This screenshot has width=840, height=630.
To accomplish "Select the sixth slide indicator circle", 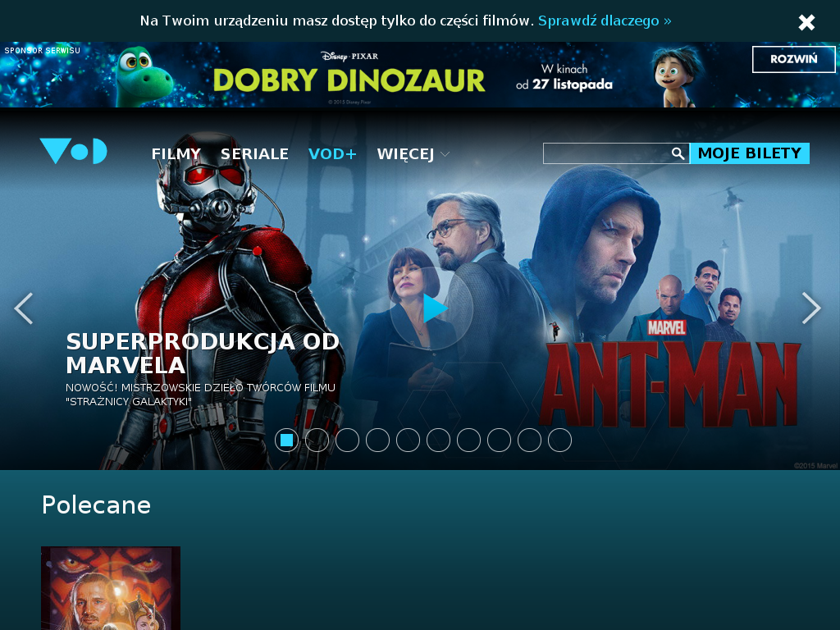I will tap(438, 440).
